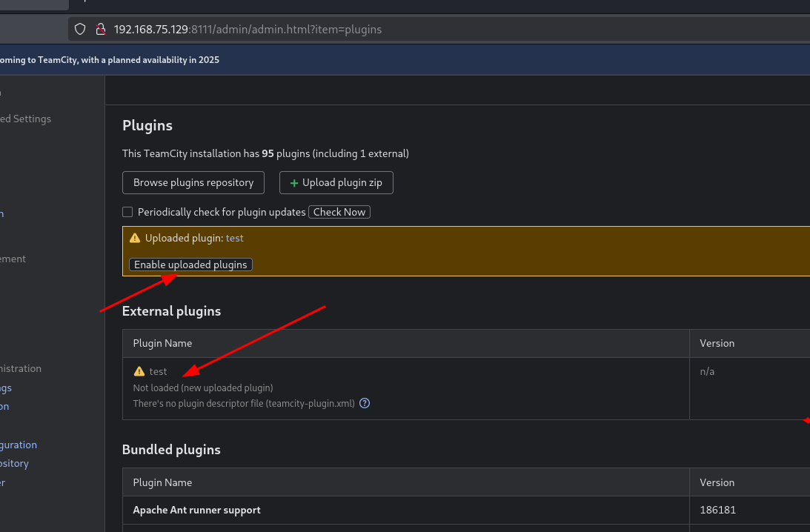
Task: Click Apache Ant runner support plugin name
Action: (197, 510)
